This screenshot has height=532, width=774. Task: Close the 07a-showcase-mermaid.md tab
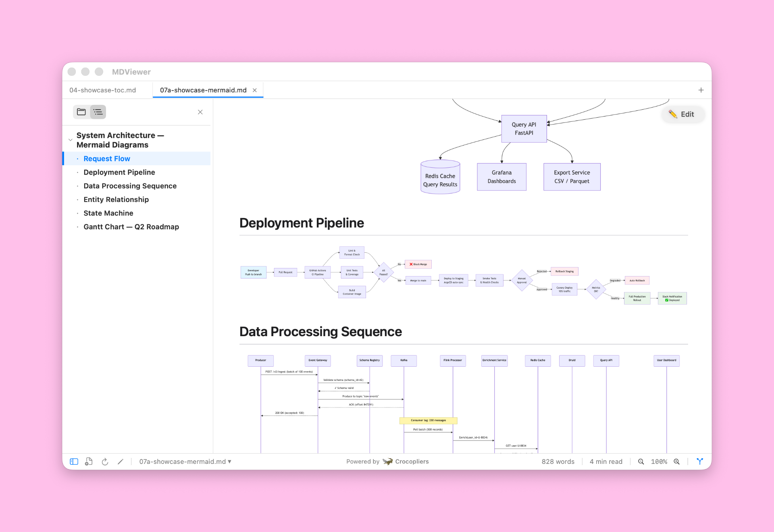[x=255, y=90]
